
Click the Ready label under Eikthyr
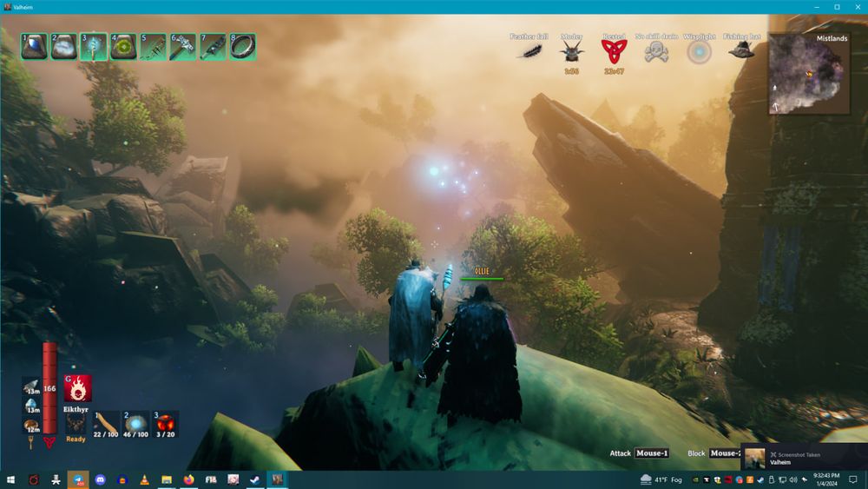click(x=76, y=439)
